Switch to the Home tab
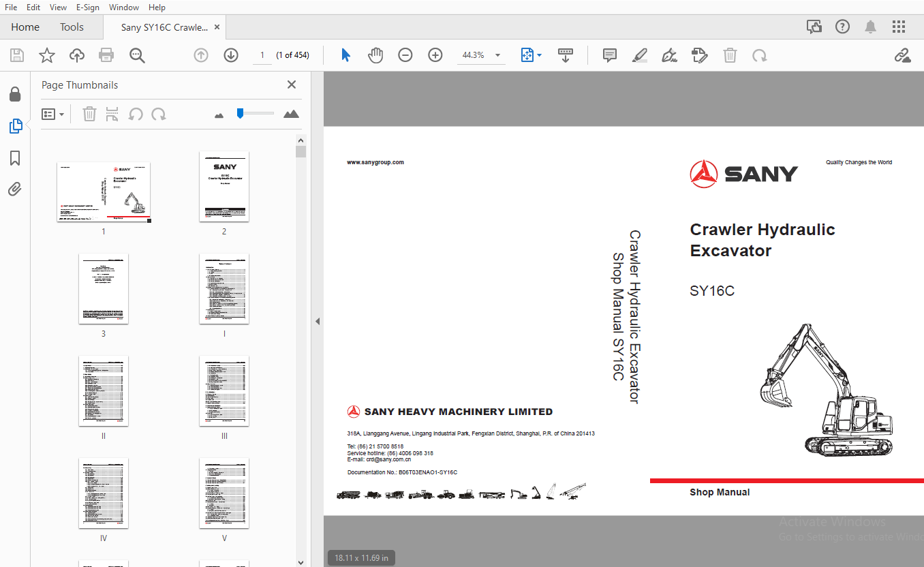 (25, 27)
